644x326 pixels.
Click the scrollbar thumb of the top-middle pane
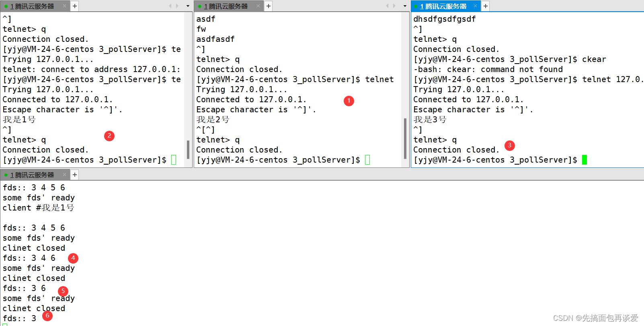(x=405, y=138)
